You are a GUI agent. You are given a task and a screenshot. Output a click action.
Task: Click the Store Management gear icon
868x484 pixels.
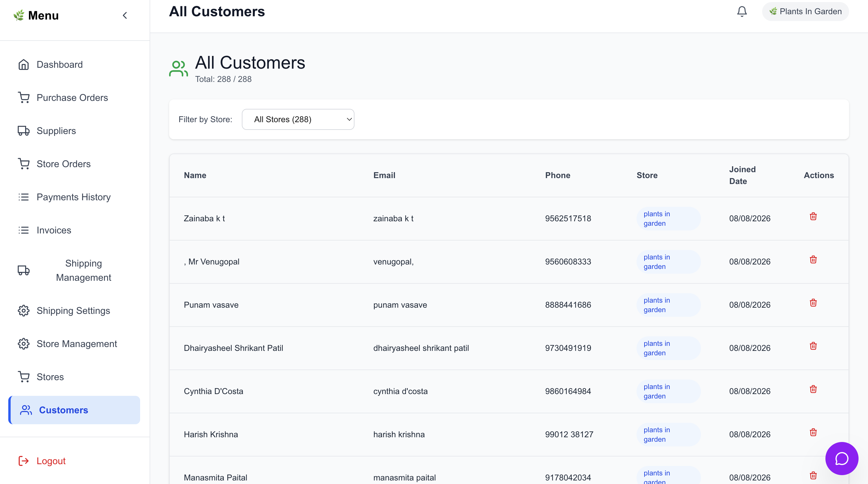24,344
